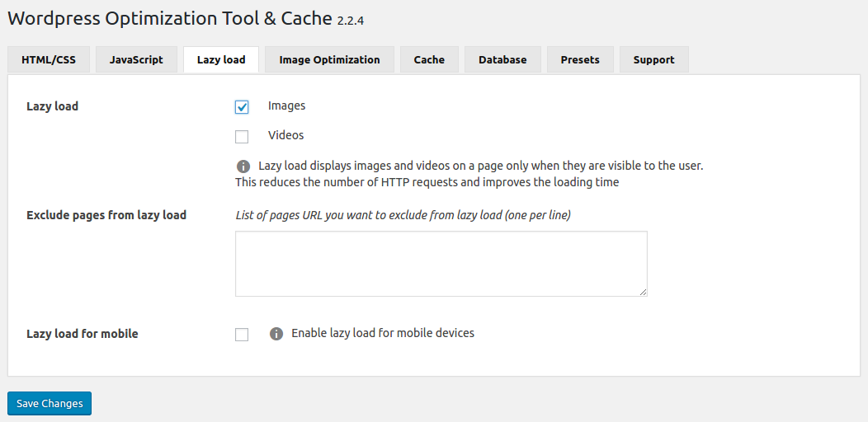Click the Wordpress Optimization Tool & Cache heading
868x422 pixels.
[x=170, y=18]
